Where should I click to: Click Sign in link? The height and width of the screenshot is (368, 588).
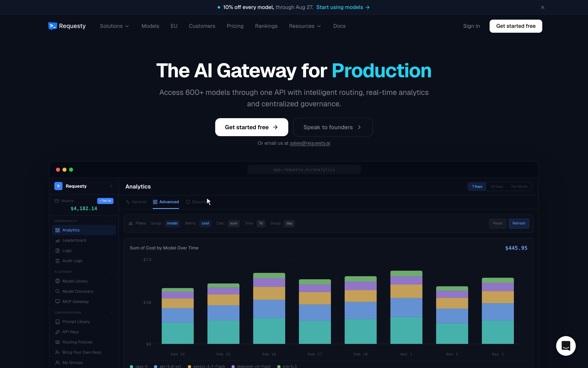pos(471,26)
